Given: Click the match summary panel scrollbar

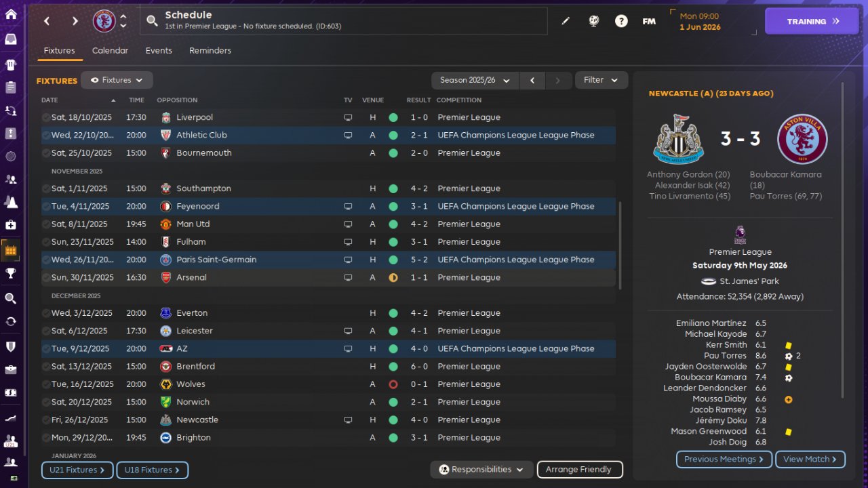Looking at the screenshot, I should pos(843,241).
